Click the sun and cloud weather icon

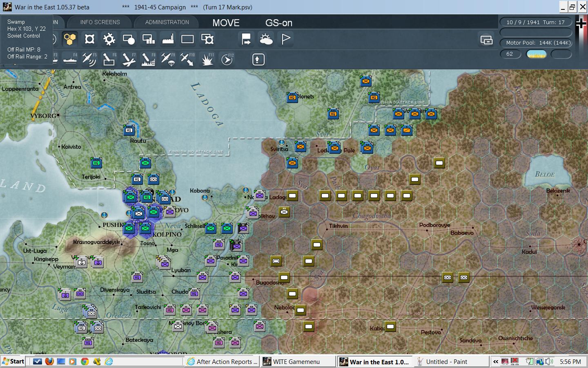click(x=266, y=39)
